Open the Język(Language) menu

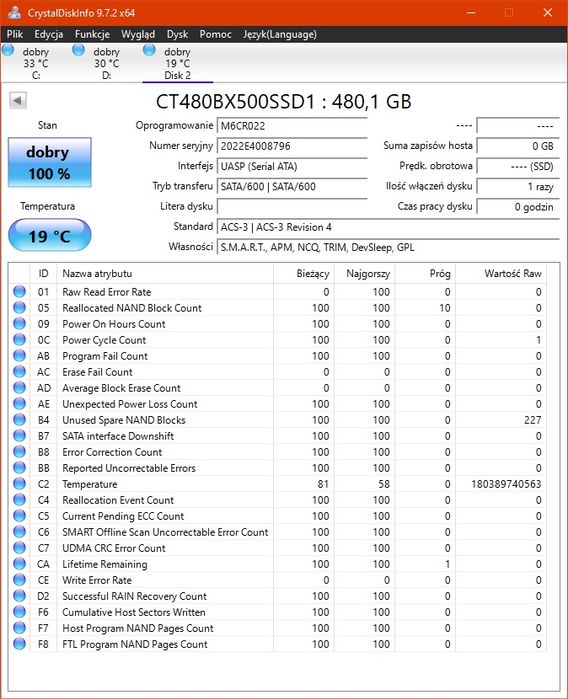coord(280,34)
